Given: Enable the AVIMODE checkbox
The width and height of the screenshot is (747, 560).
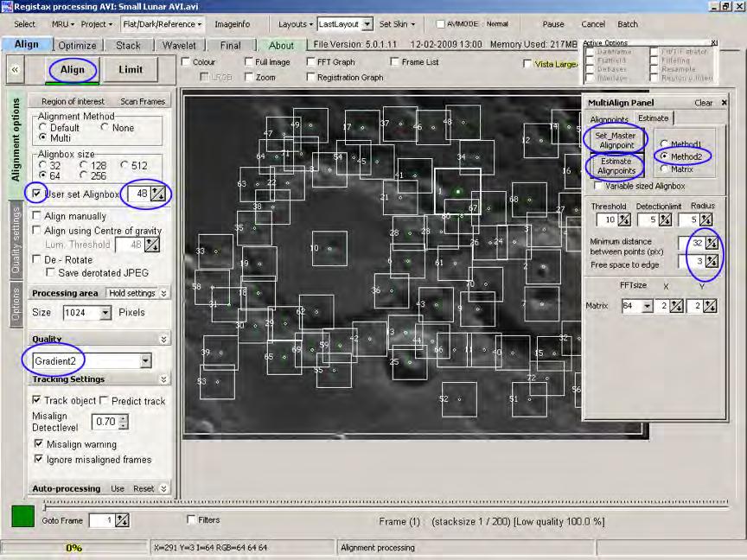Looking at the screenshot, I should tap(440, 24).
